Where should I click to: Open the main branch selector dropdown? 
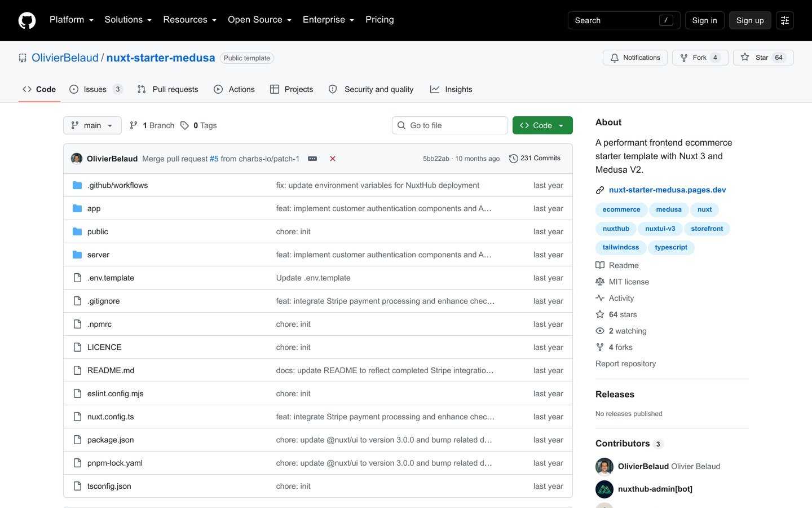pyautogui.click(x=92, y=125)
